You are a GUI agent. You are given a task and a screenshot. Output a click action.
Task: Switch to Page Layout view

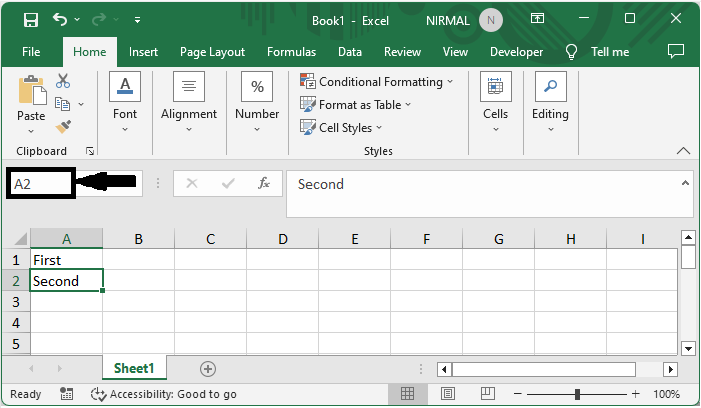tap(448, 394)
